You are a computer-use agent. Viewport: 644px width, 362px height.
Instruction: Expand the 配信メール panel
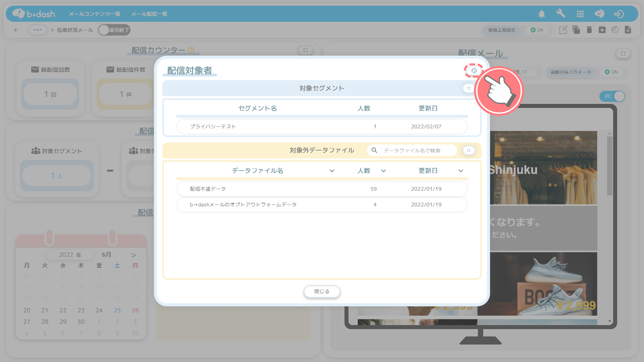pos(623,53)
